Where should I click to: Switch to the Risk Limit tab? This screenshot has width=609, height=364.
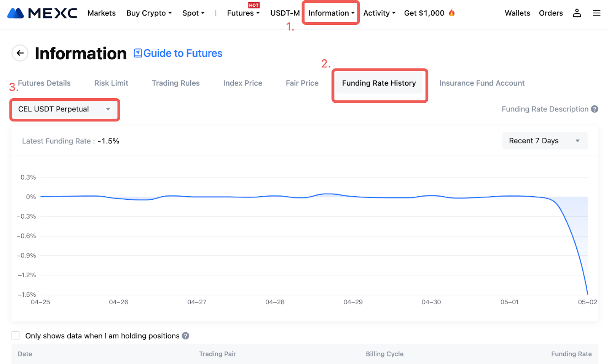(111, 83)
